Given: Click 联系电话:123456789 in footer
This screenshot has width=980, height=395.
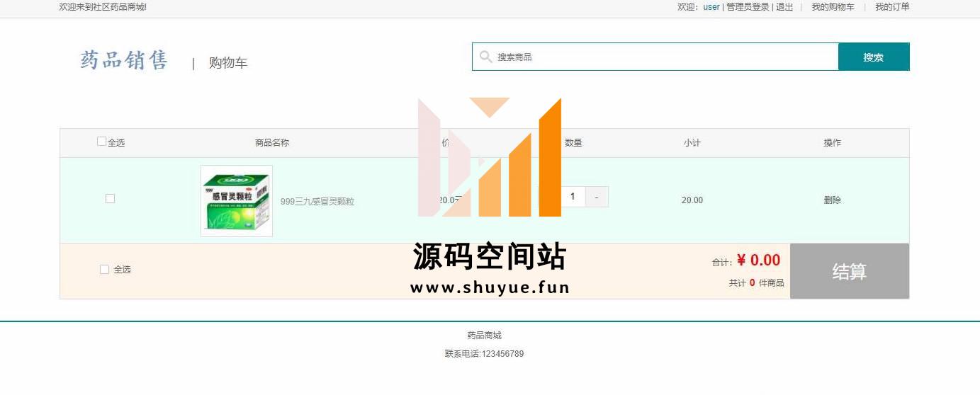Looking at the screenshot, I should coord(484,354).
